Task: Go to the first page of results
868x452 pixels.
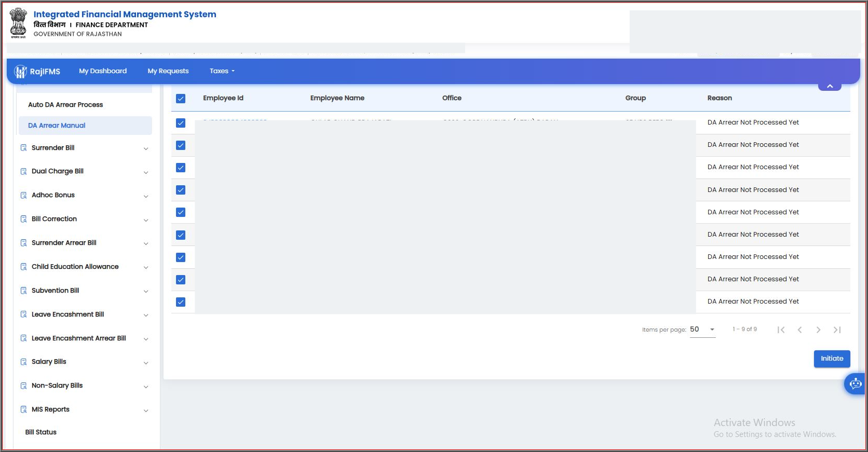Action: (x=781, y=330)
